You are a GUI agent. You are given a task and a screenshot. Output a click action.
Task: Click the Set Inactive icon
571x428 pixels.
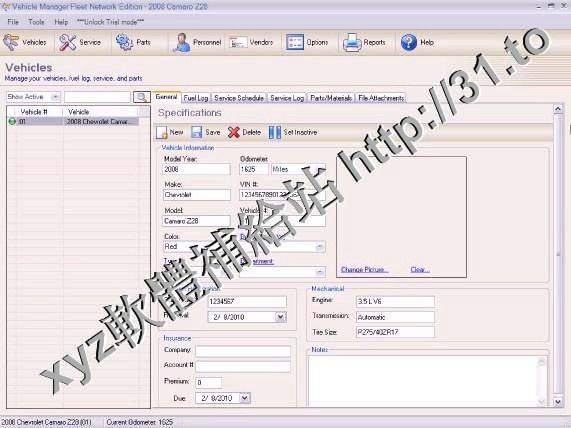[275, 132]
